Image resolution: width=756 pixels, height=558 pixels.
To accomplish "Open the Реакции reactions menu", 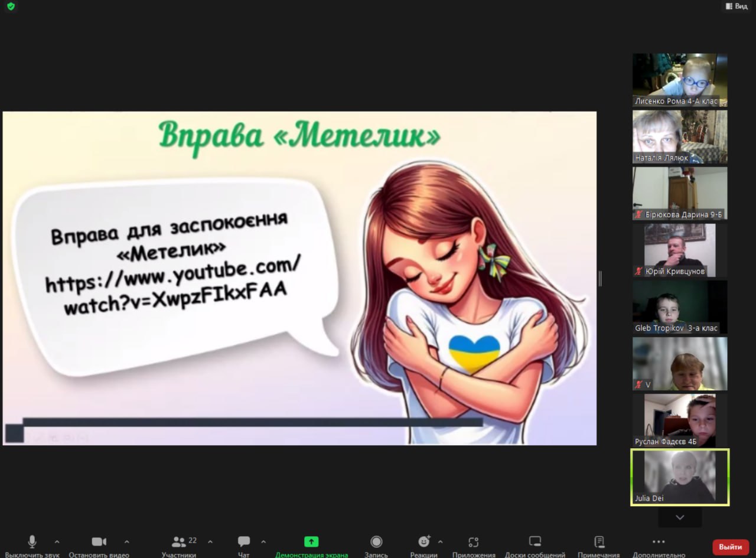I will point(423,541).
